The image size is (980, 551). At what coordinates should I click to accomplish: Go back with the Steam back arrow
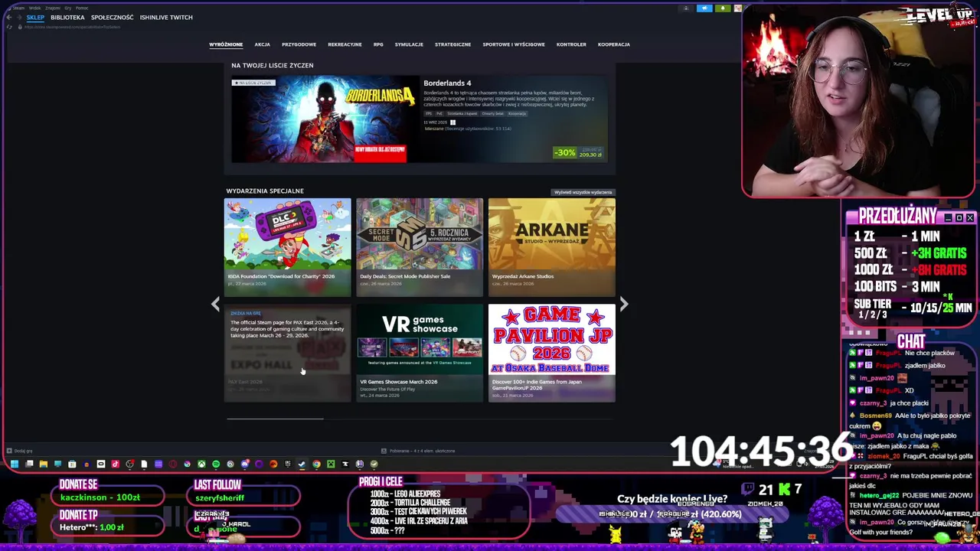(x=9, y=18)
